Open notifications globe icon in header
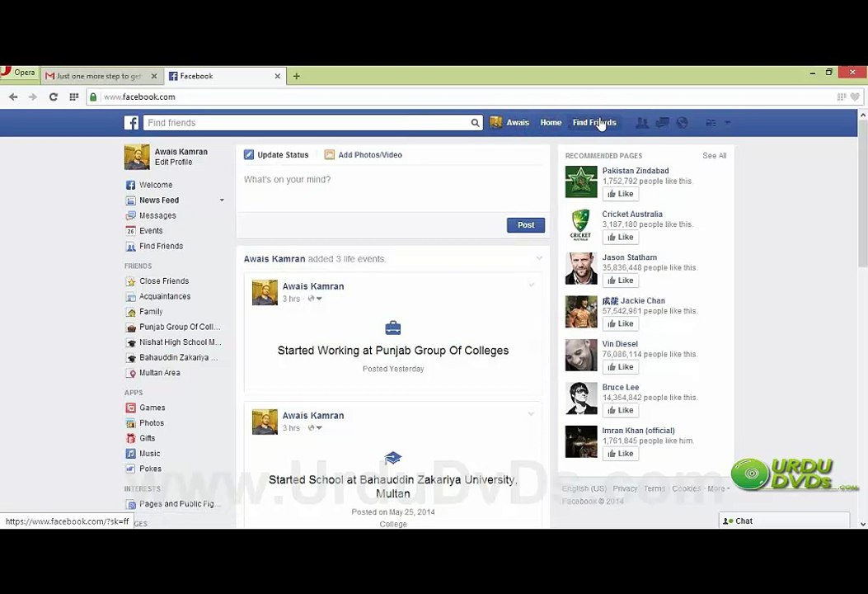 (682, 122)
